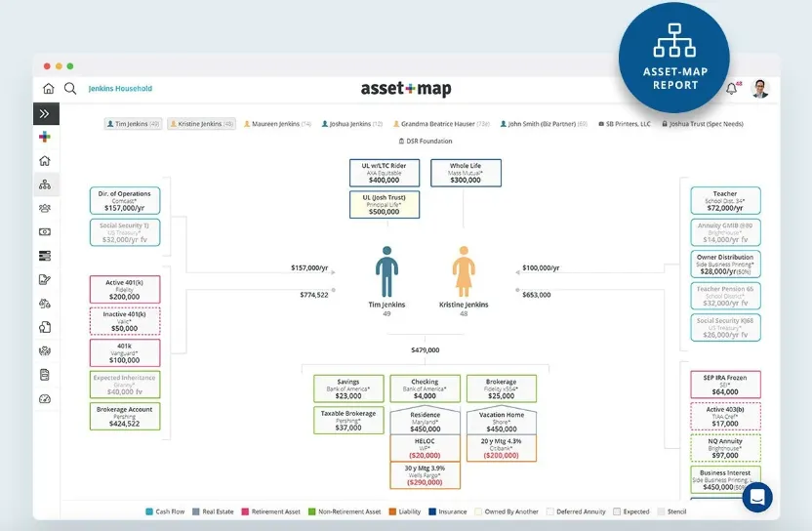Toggle the Maureen Jenkins member chip
This screenshot has width=812, height=531.
tap(277, 124)
